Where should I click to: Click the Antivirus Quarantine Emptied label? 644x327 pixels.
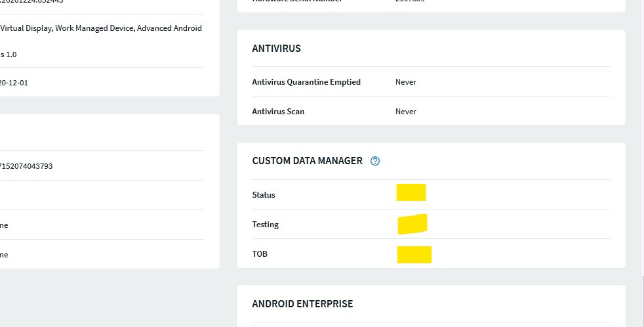pyautogui.click(x=306, y=82)
